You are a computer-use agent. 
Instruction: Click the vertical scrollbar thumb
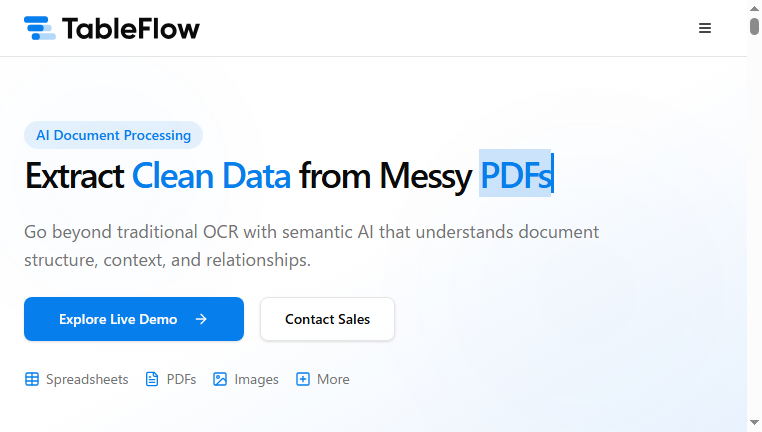754,26
